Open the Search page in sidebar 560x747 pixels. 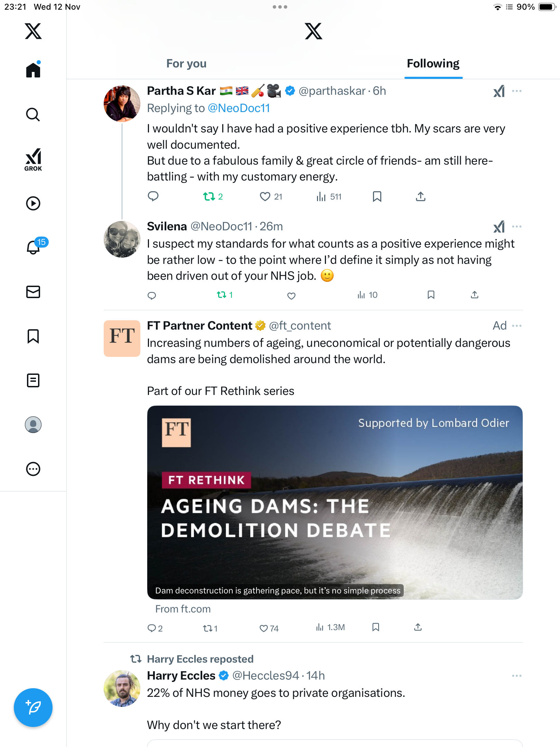33,115
